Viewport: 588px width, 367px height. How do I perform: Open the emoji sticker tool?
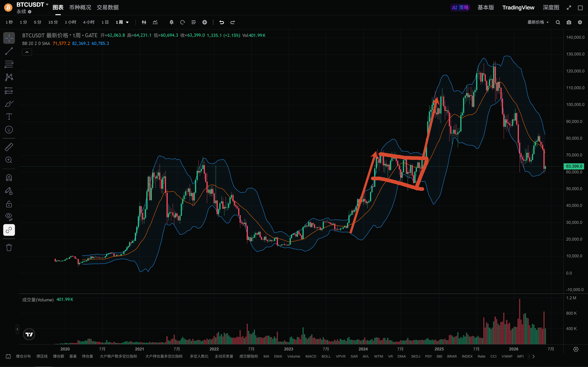coord(9,130)
